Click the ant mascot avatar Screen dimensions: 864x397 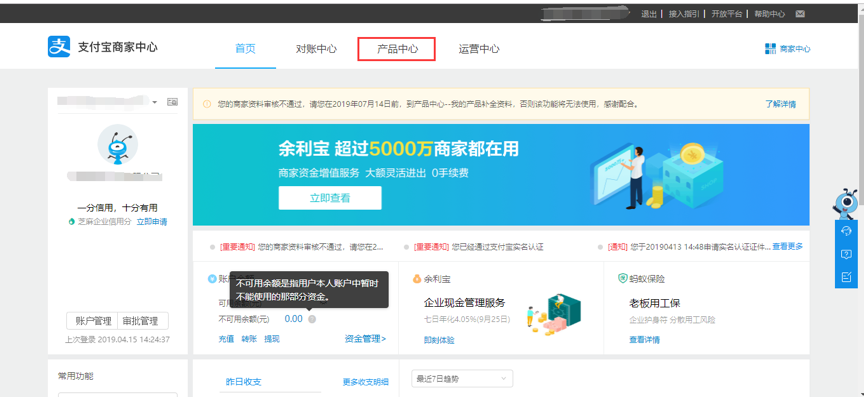(x=118, y=144)
